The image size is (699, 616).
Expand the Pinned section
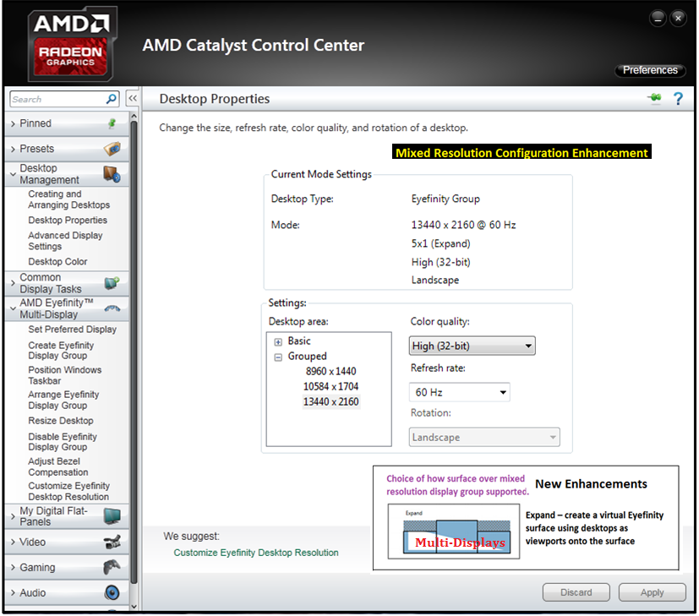pyautogui.click(x=13, y=124)
